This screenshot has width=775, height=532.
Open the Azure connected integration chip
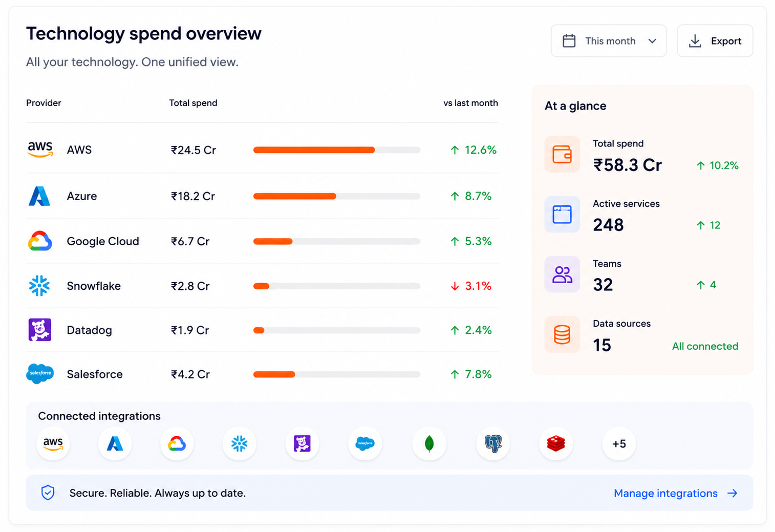[x=115, y=443]
